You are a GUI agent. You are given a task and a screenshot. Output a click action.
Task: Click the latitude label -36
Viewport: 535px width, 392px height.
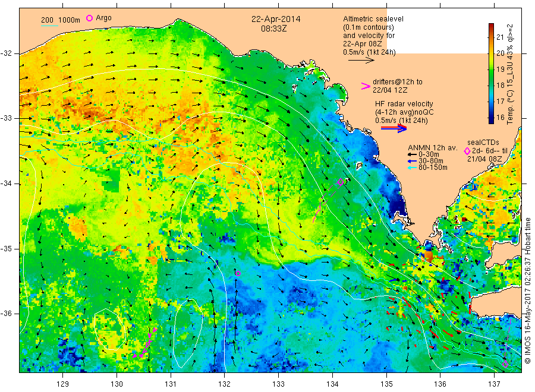6,314
